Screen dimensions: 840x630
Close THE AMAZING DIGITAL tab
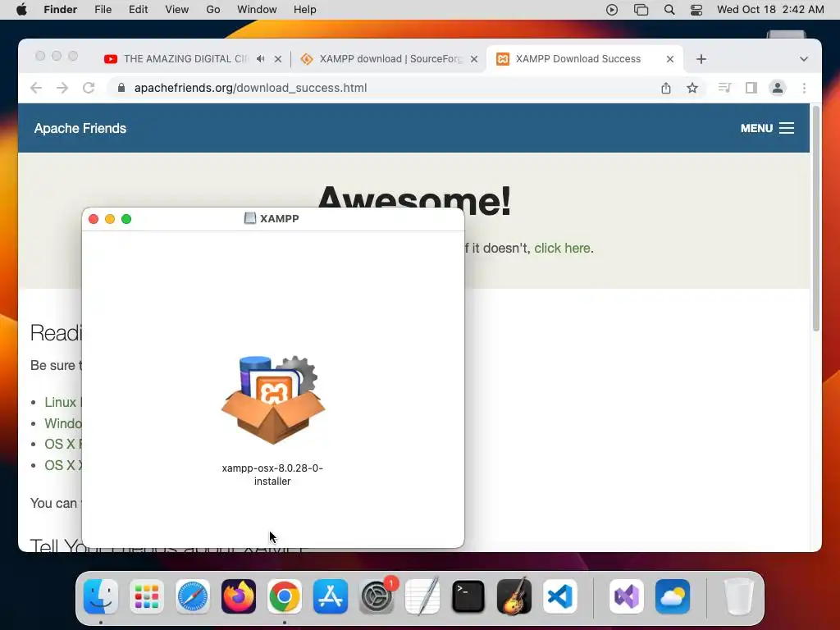coord(278,59)
